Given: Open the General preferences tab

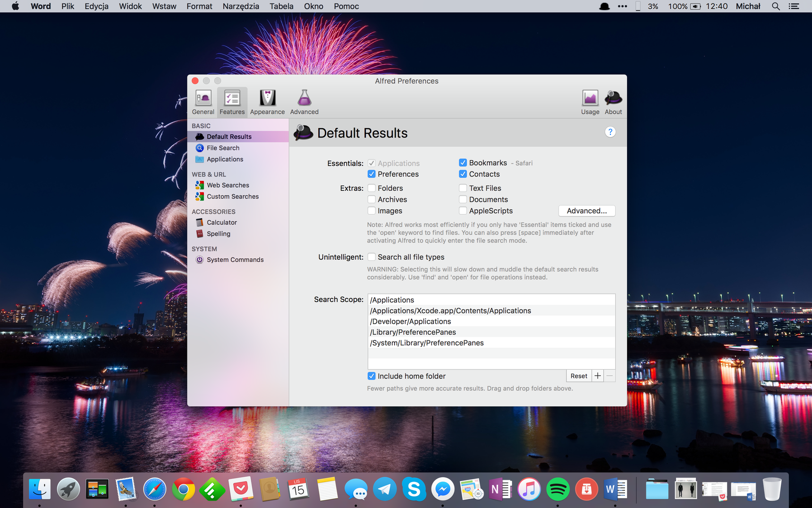Looking at the screenshot, I should (203, 102).
